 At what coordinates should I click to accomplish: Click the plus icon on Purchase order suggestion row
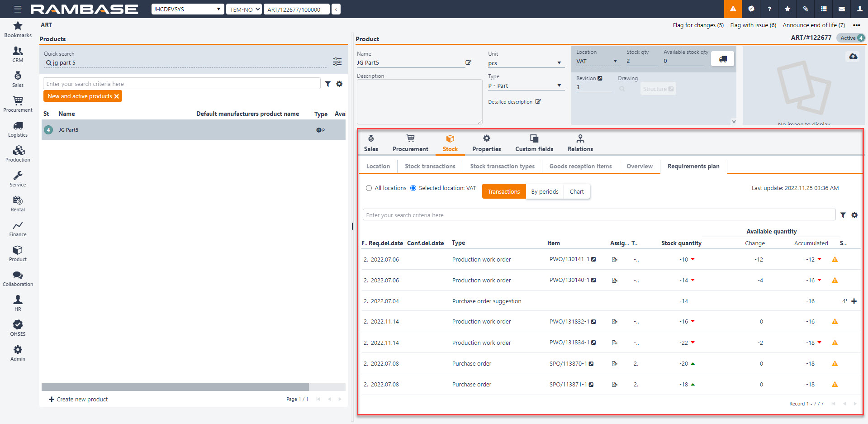[x=854, y=301]
